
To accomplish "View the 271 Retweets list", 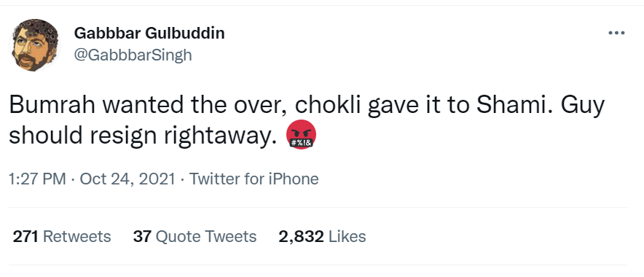I will (x=62, y=237).
